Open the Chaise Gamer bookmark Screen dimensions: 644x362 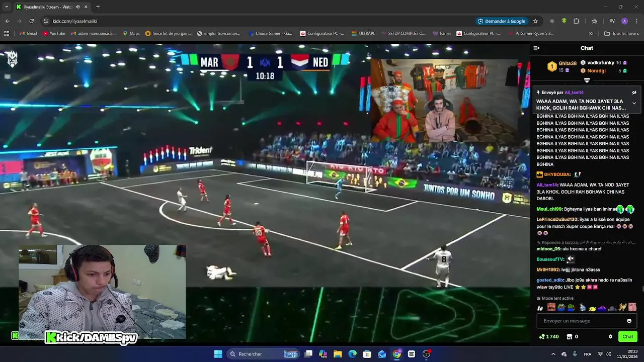tap(270, 34)
